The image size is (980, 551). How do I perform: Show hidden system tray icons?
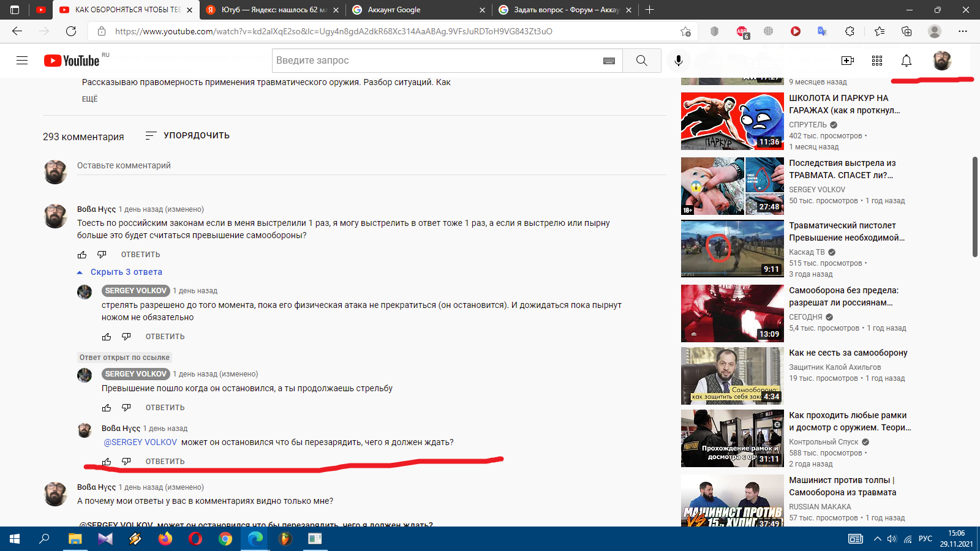[877, 539]
